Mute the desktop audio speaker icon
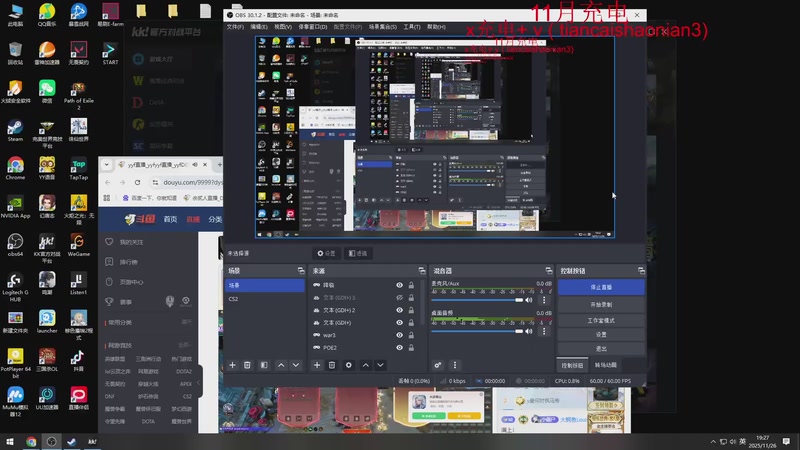Viewport: 800px width, 450px height. click(529, 331)
